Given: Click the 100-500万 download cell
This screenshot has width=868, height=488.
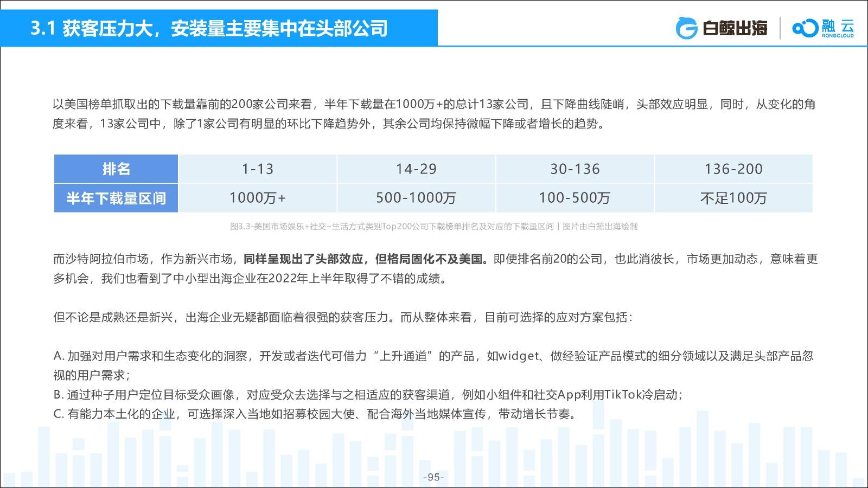Looking at the screenshot, I should (575, 198).
